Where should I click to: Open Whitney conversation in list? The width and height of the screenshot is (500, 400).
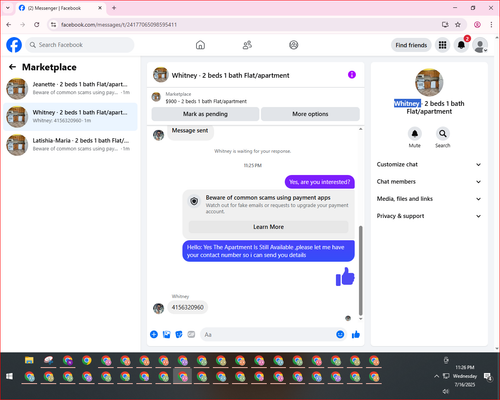[x=70, y=117]
